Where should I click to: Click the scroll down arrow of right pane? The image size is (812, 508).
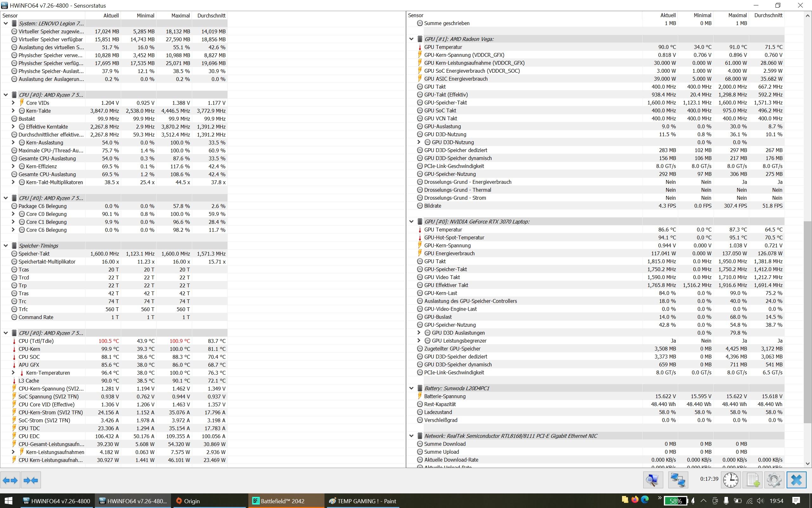[808, 464]
